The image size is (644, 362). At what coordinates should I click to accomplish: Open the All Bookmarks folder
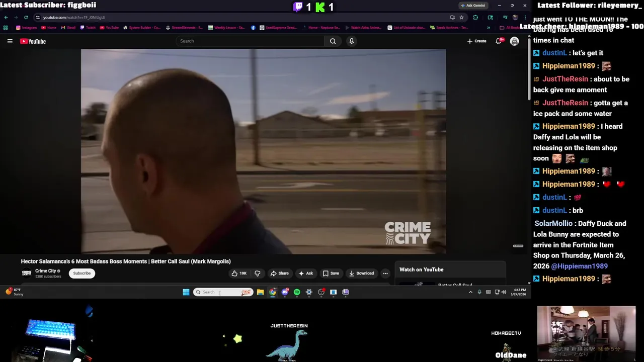point(509,28)
